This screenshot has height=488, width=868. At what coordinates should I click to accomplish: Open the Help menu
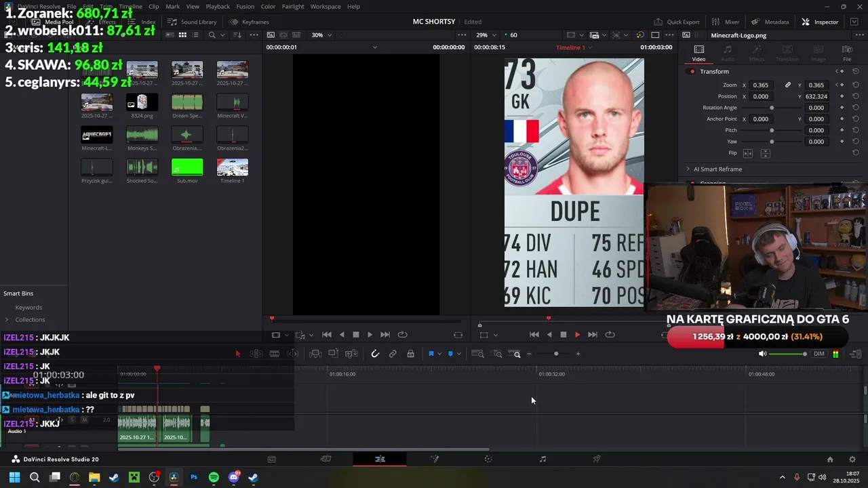(x=353, y=6)
